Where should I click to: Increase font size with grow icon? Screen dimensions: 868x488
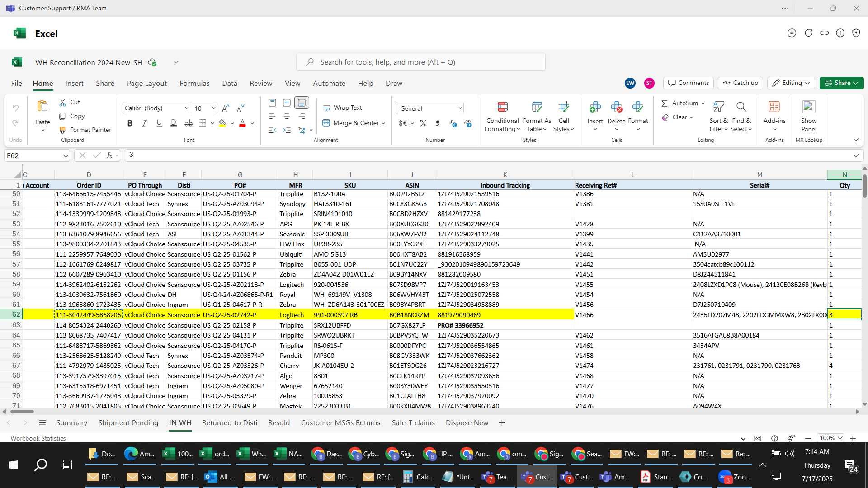[x=226, y=108]
